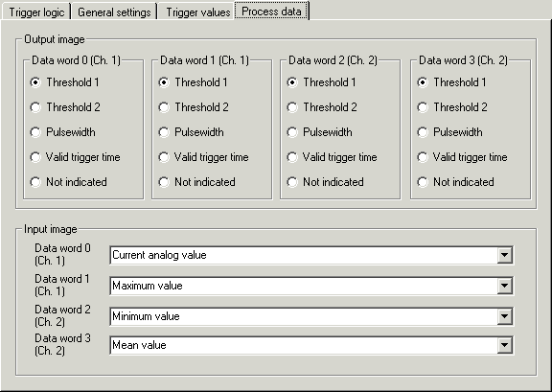Click the Minimum value combo field
The width and height of the screenshot is (552, 392).
[x=311, y=316]
